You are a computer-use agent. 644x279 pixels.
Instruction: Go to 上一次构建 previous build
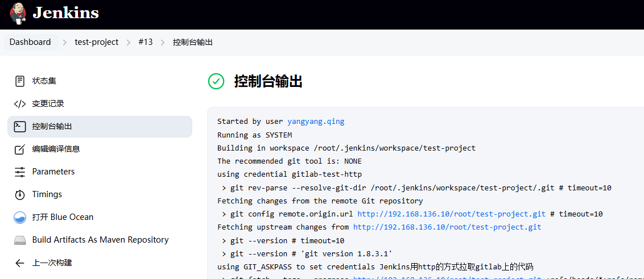pos(100,263)
